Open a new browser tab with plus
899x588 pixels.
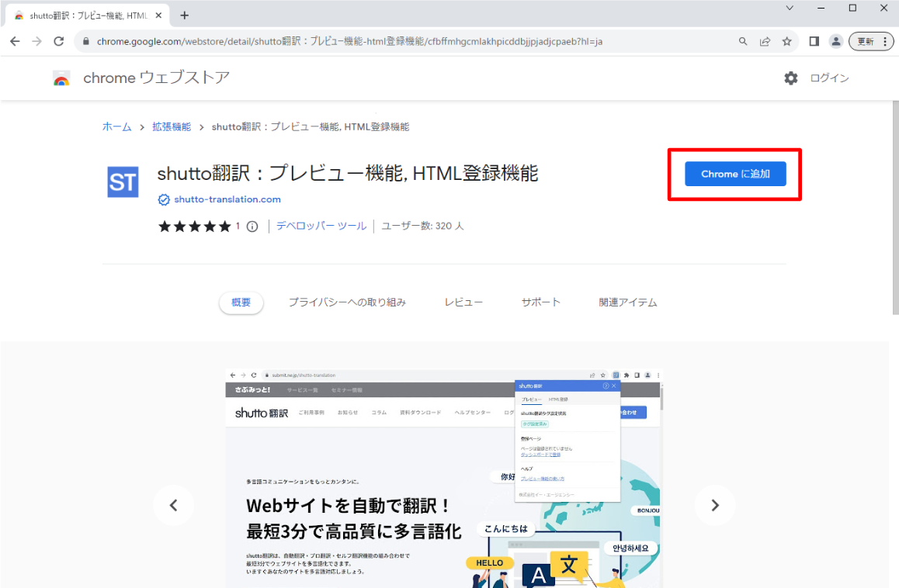pos(184,16)
